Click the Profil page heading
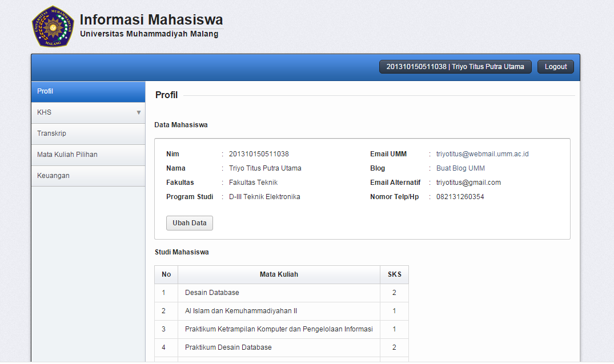 click(166, 95)
